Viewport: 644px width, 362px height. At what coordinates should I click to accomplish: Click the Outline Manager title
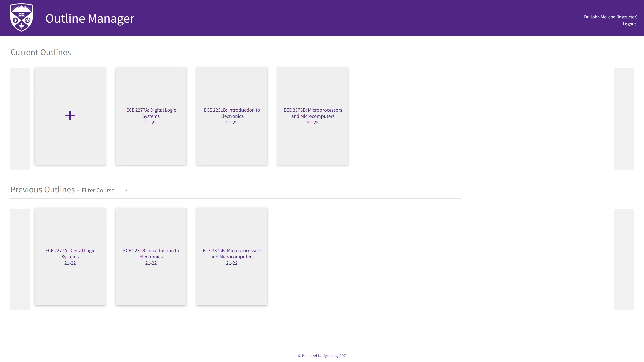(x=90, y=18)
